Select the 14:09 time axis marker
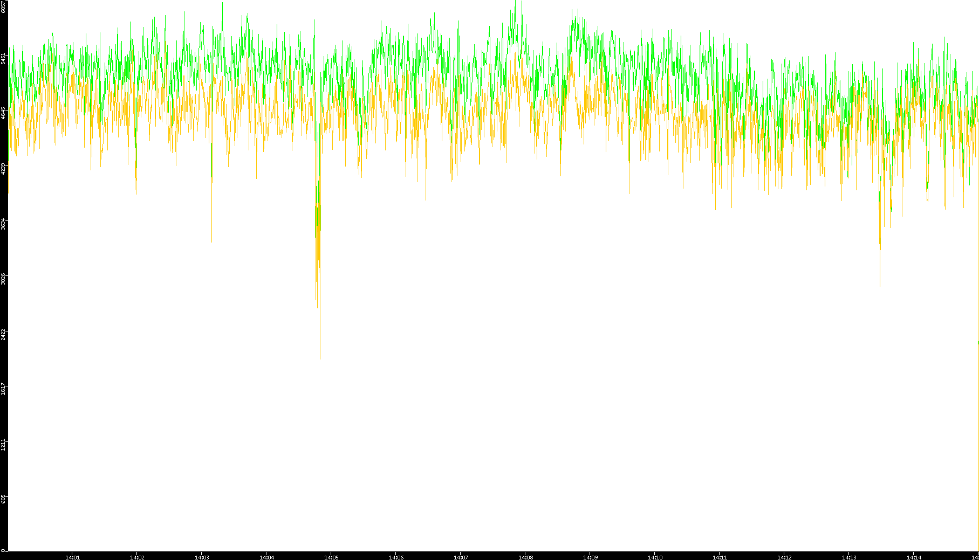This screenshot has height=560, width=979. (x=590, y=557)
